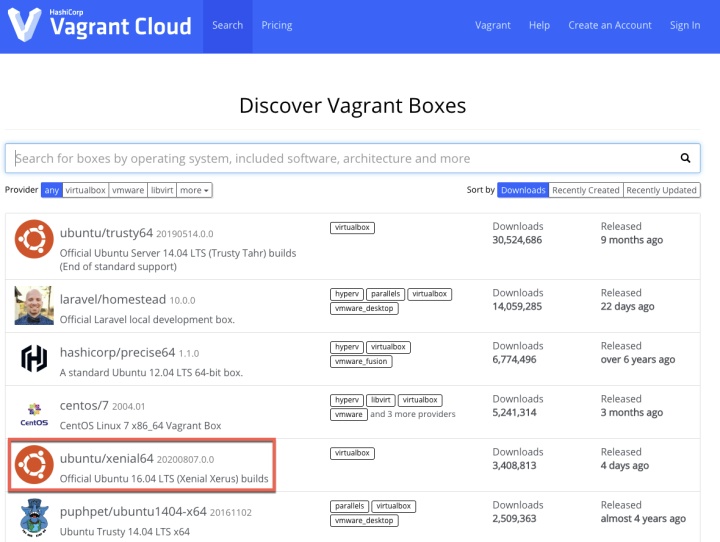
Task: Click Create an Account
Action: coord(610,26)
